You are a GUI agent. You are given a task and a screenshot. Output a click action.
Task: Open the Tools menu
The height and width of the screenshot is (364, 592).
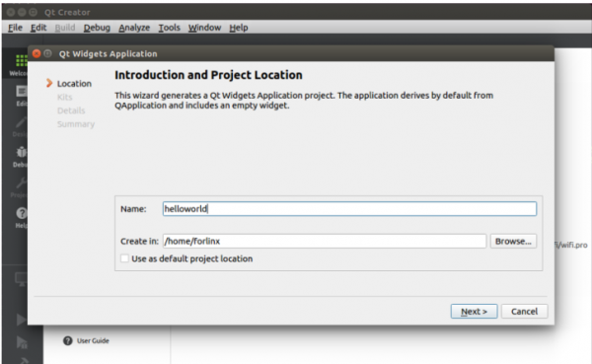pos(169,28)
